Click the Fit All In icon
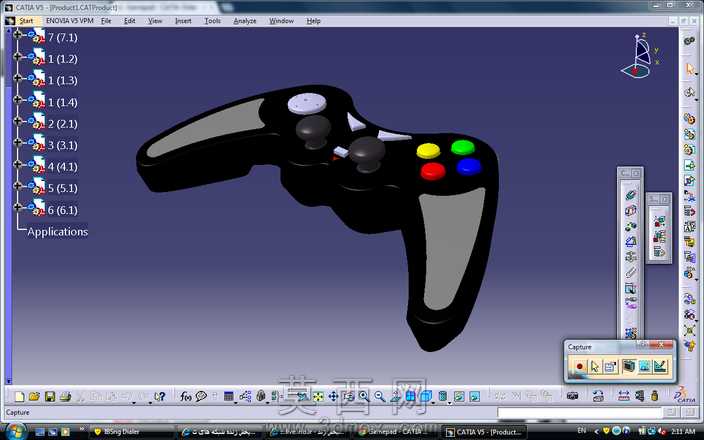This screenshot has width=704, height=440. tap(318, 396)
